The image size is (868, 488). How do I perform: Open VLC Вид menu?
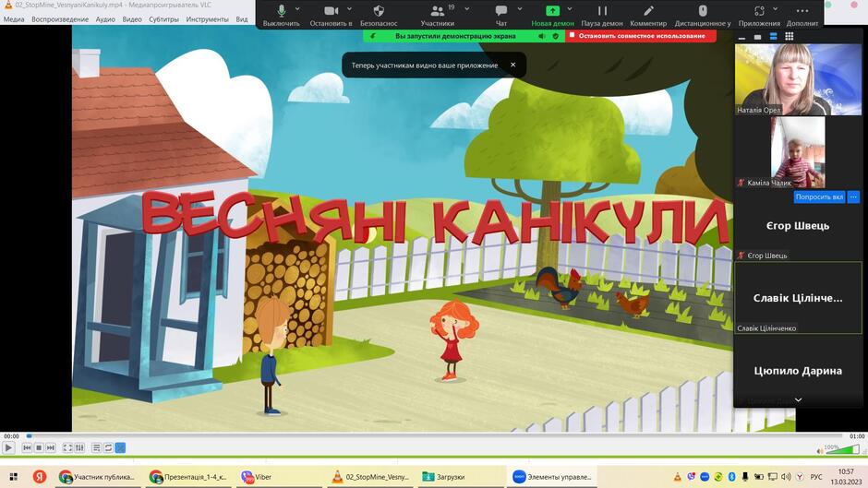click(242, 18)
